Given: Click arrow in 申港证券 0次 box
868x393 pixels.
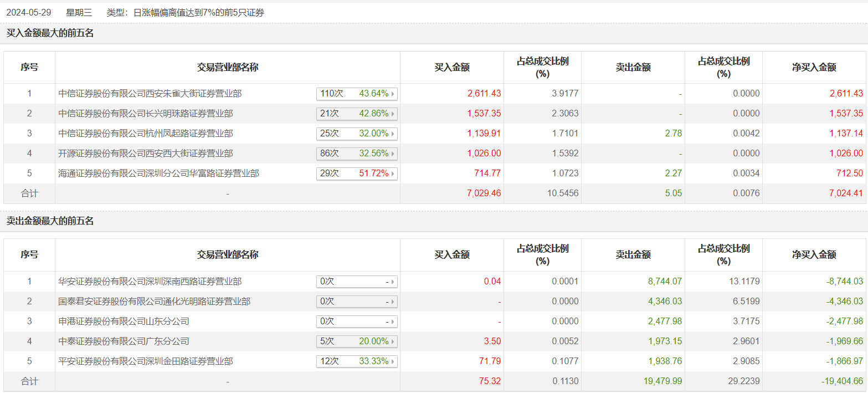Looking at the screenshot, I should coord(393,321).
